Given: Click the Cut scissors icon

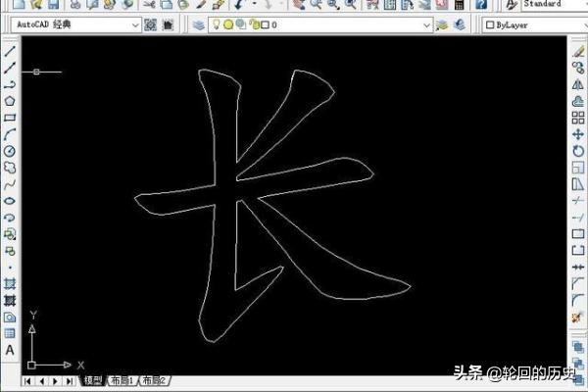Looking at the screenshot, I should [x=149, y=5].
